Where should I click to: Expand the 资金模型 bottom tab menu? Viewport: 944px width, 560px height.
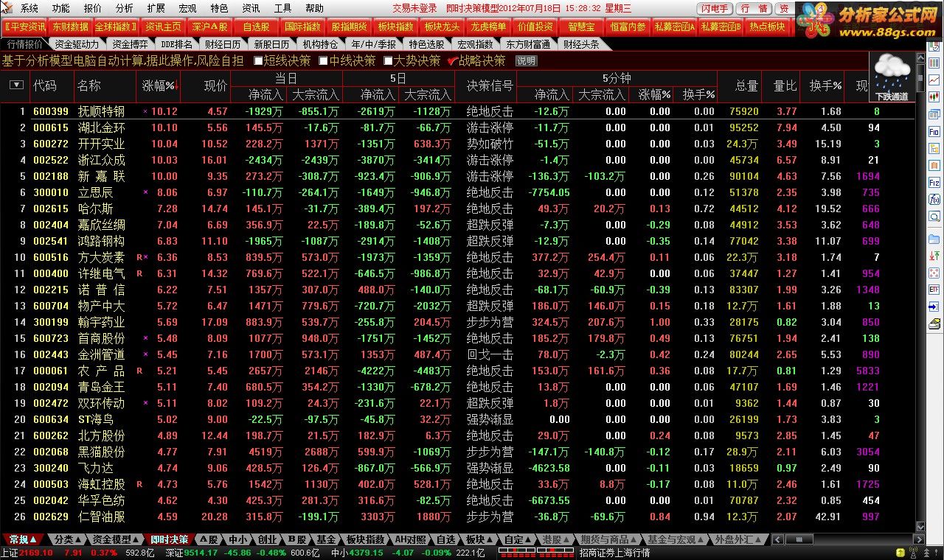click(116, 539)
